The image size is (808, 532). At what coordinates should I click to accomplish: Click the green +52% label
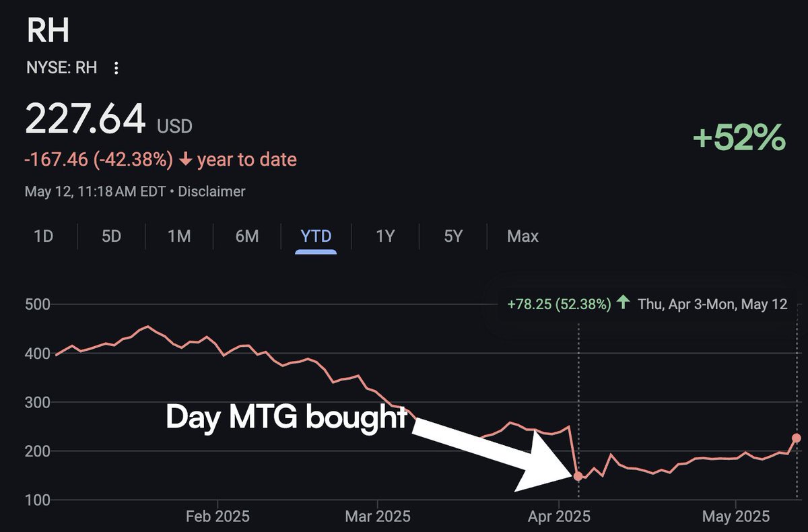pos(739,138)
